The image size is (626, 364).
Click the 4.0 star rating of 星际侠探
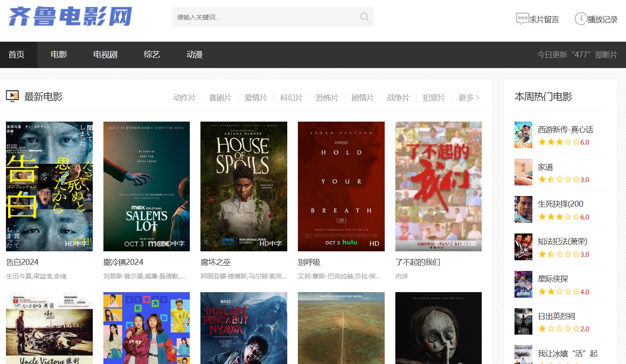(x=563, y=292)
